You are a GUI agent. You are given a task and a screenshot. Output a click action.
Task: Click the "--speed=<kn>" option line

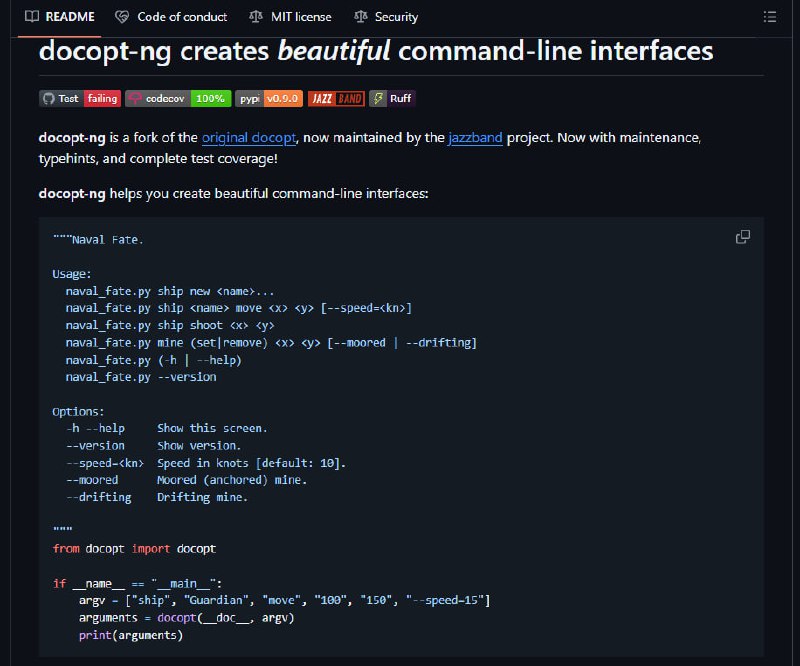206,463
